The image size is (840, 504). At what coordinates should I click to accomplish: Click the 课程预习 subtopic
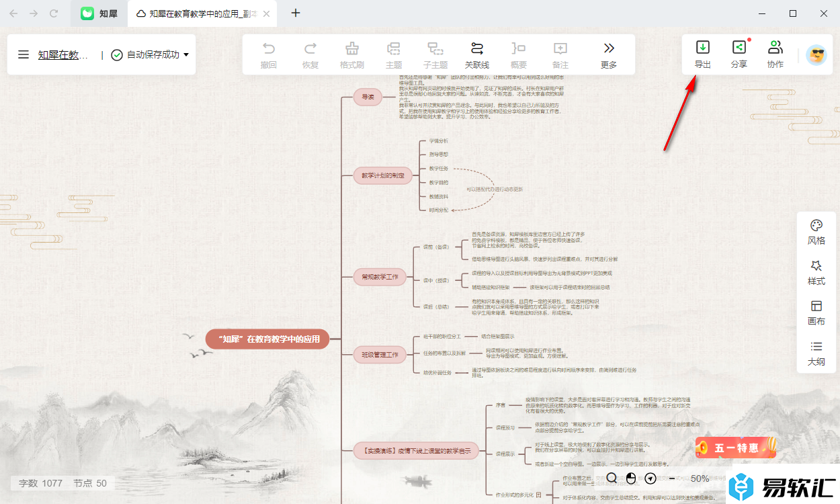pos(505,427)
